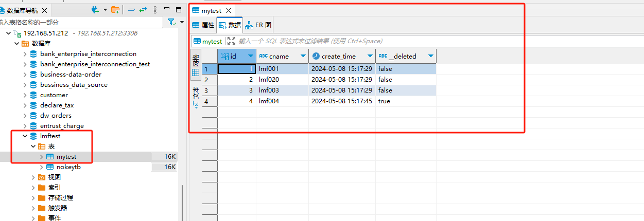The height and width of the screenshot is (221, 644).
Task: Expand the bank_enterprise_interconnection_test database
Action: (25, 64)
